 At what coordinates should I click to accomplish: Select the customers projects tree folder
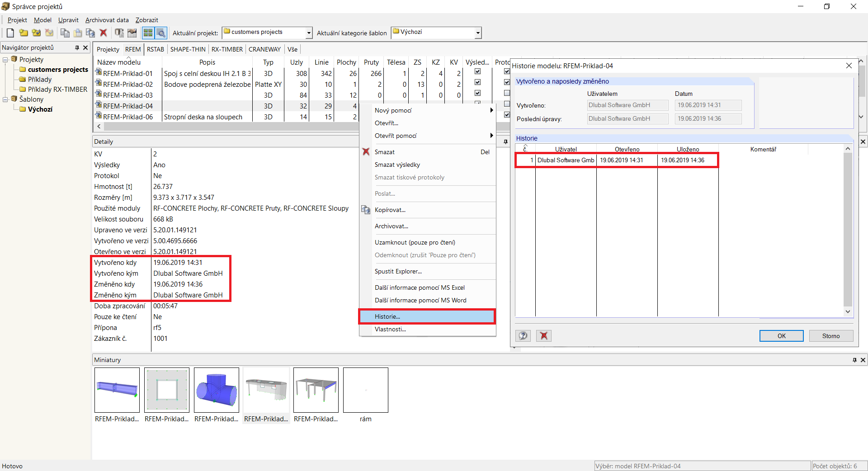58,70
